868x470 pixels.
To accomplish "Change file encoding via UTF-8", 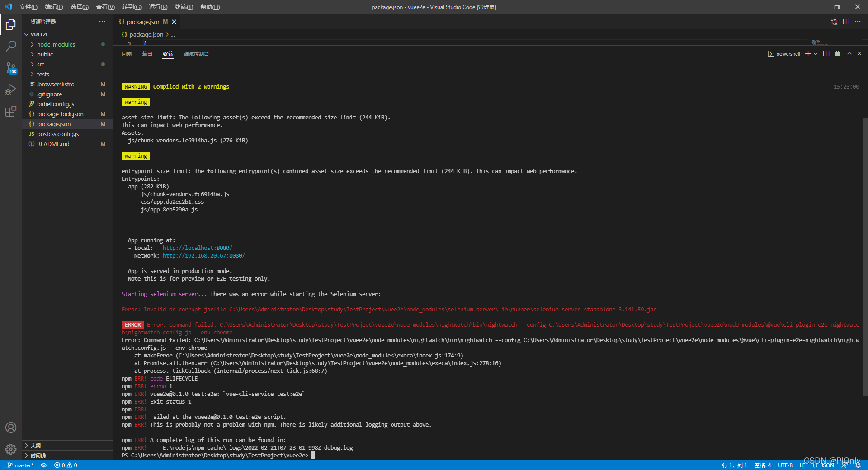I will pos(785,465).
